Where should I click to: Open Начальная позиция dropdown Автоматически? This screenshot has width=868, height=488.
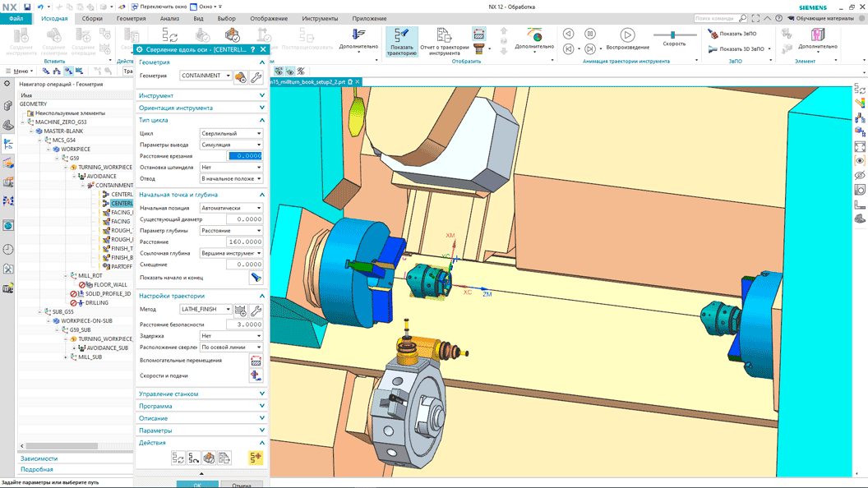click(231, 208)
